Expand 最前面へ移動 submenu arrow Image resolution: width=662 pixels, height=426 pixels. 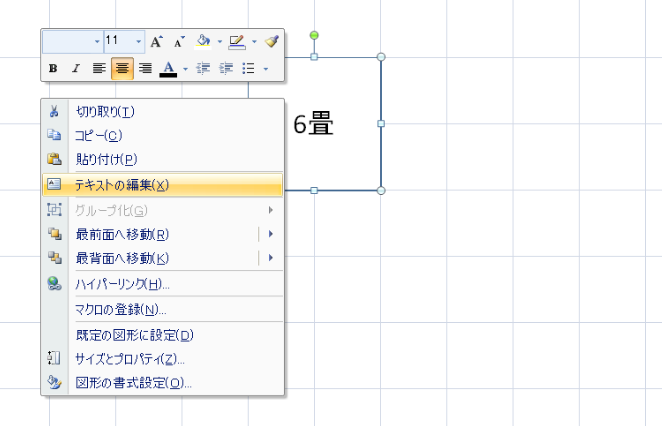(x=271, y=234)
